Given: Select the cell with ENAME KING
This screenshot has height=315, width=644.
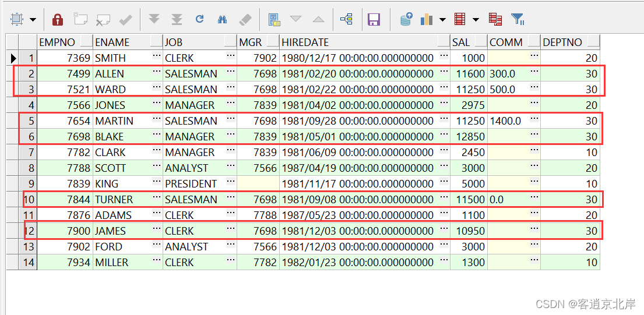Looking at the screenshot, I should click(128, 184).
